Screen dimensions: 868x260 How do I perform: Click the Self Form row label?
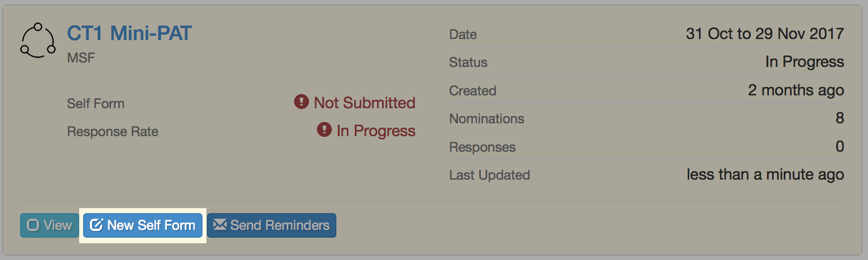point(95,103)
